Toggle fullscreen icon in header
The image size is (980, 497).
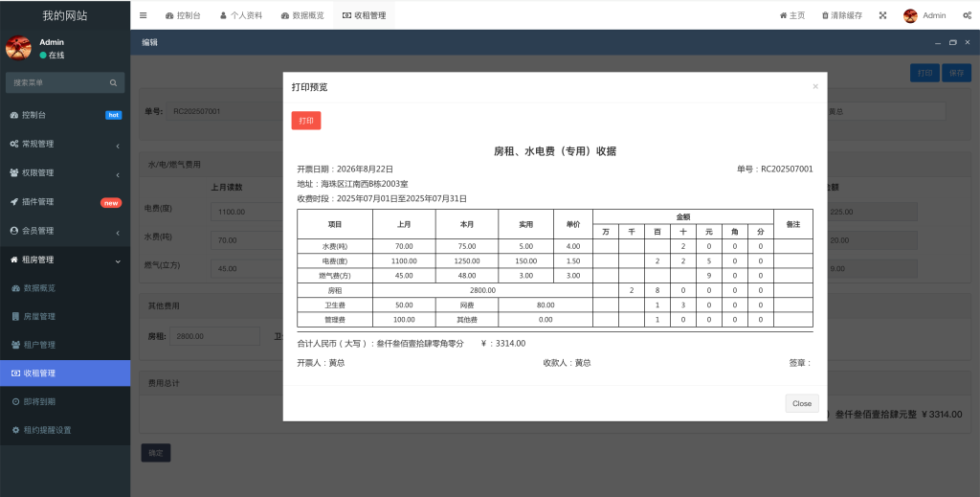(882, 15)
